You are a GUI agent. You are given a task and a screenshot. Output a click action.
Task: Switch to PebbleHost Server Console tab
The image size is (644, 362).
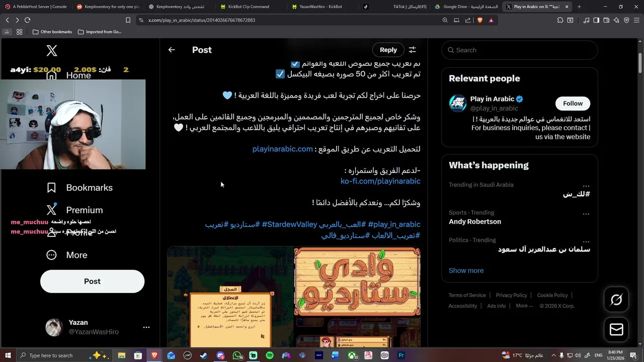[36, 7]
